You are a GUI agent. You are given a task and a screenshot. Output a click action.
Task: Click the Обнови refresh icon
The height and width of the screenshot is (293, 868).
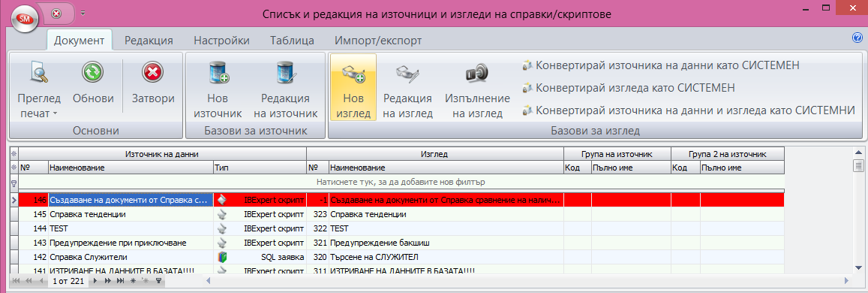point(93,72)
